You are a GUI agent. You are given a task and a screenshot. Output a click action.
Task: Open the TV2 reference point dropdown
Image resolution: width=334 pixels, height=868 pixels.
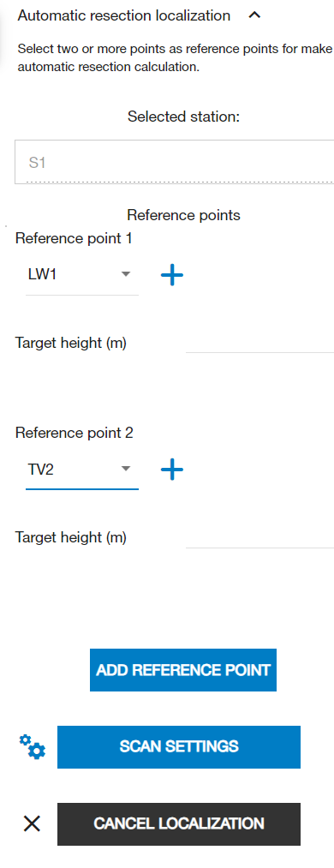82,470
